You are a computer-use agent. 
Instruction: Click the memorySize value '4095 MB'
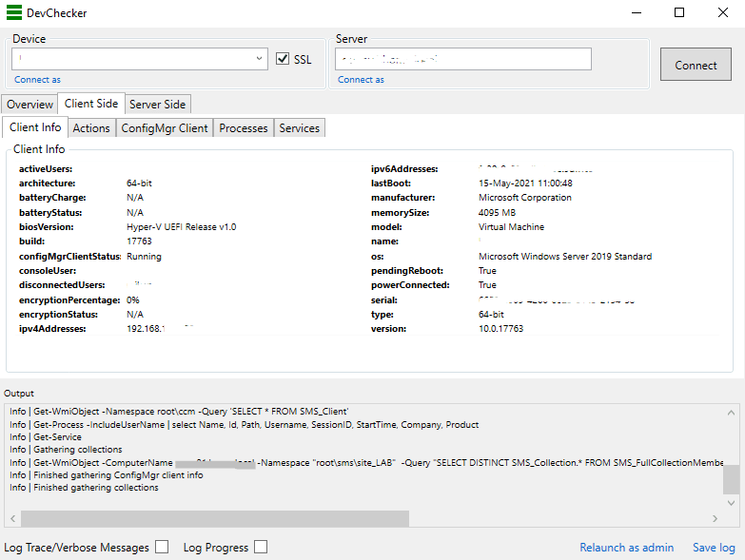(497, 213)
